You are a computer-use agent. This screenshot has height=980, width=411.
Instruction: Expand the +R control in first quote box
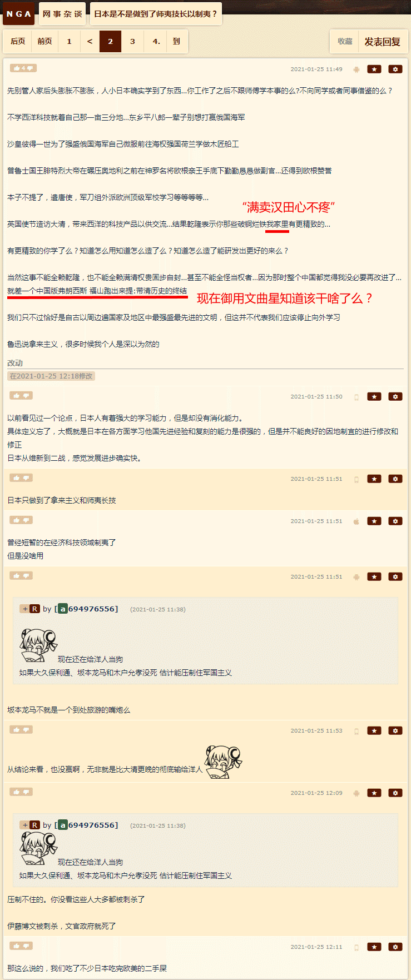pos(30,609)
